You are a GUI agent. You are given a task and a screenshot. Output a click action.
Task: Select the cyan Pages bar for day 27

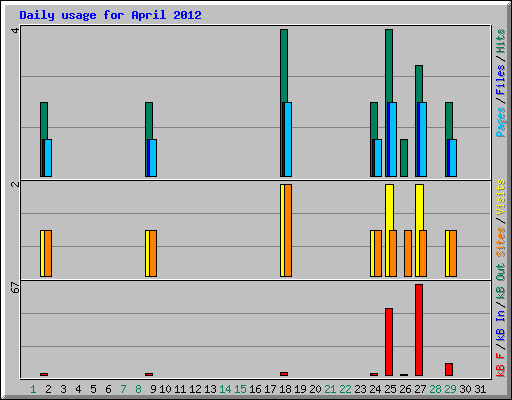(x=423, y=139)
